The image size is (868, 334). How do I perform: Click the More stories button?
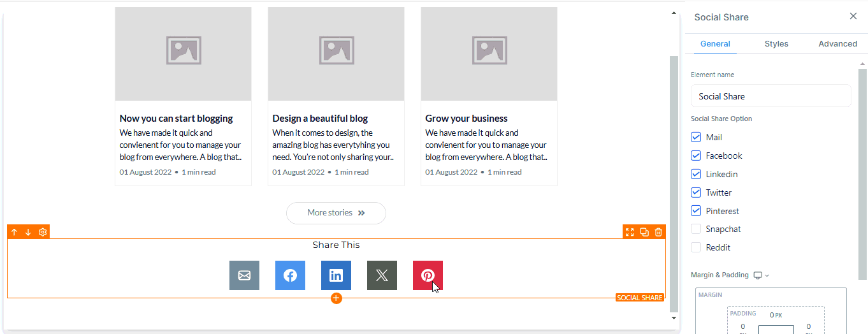[x=336, y=213]
